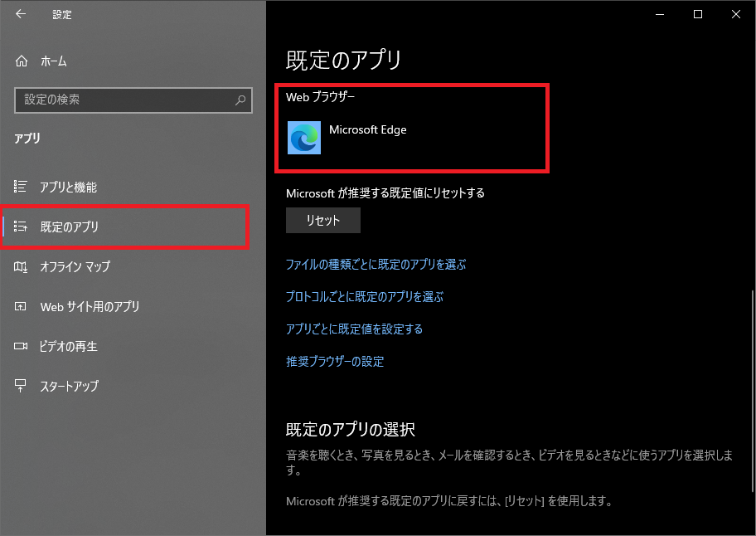This screenshot has width=756, height=536.
Task: Click the search magnifier icon
Action: pyautogui.click(x=240, y=100)
